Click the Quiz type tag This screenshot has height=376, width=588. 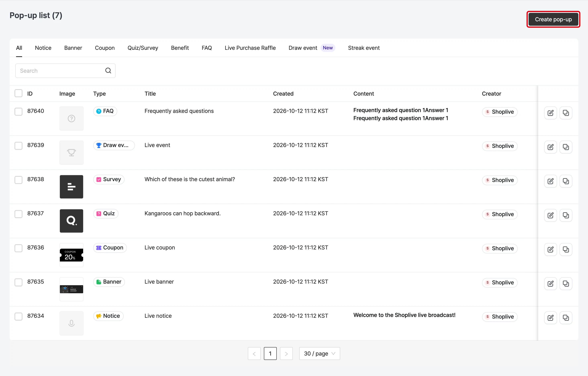pos(106,214)
